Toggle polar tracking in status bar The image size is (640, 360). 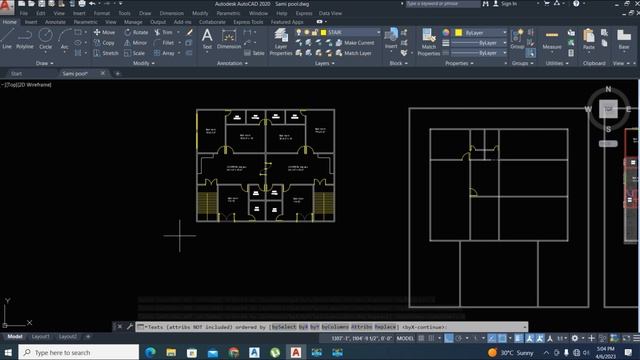458,338
